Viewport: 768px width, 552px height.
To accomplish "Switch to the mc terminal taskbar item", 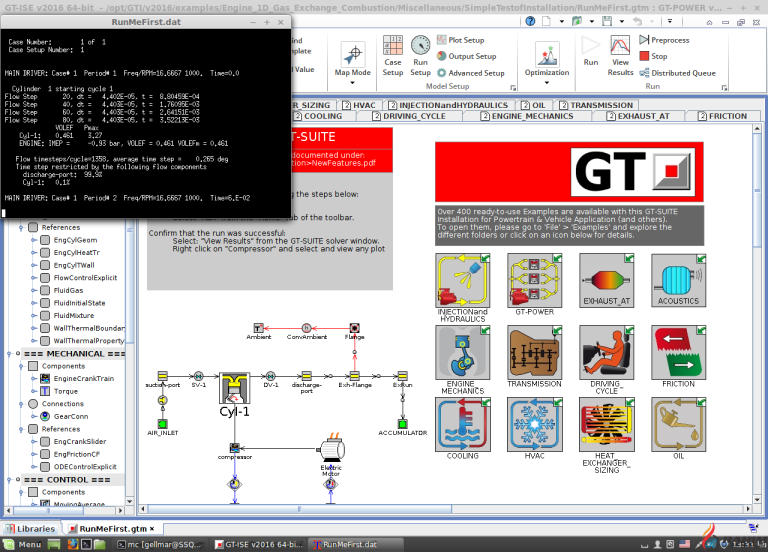I will (160, 544).
